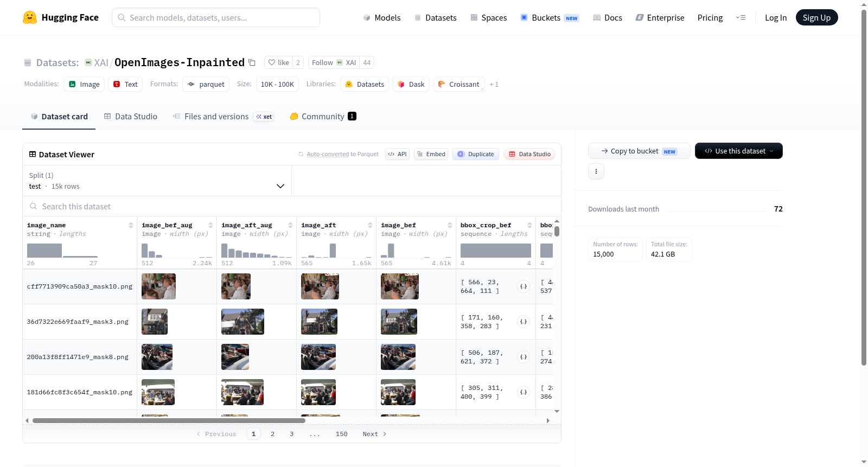
Task: Go to page 3 of the dataset
Action: 291,434
